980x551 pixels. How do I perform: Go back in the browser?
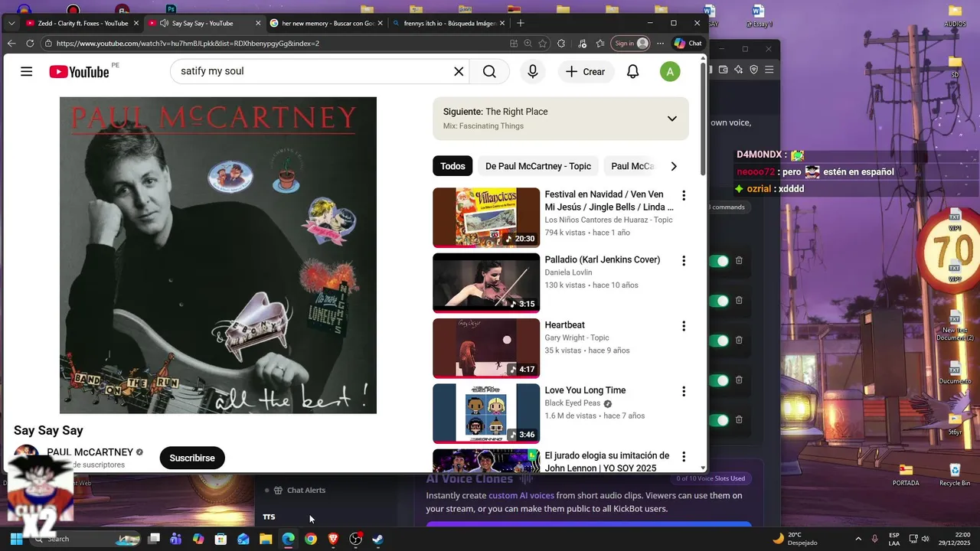click(x=11, y=44)
